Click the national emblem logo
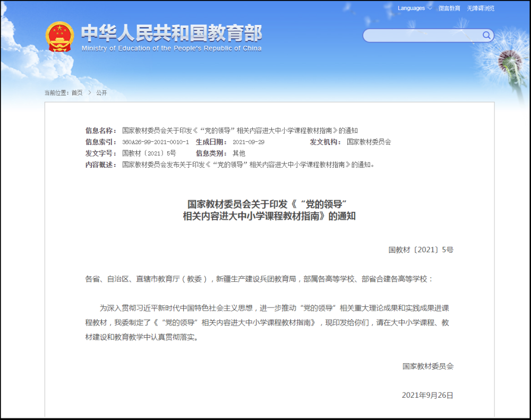 click(x=59, y=37)
